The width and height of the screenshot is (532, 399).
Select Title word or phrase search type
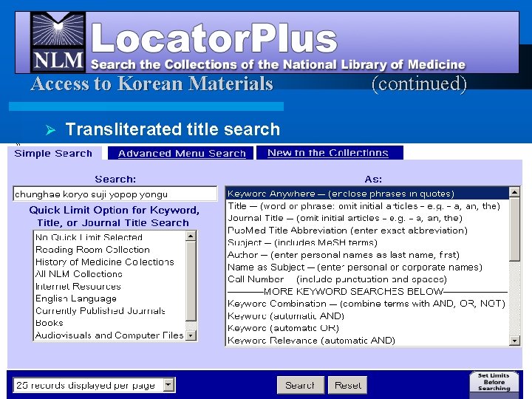367,206
